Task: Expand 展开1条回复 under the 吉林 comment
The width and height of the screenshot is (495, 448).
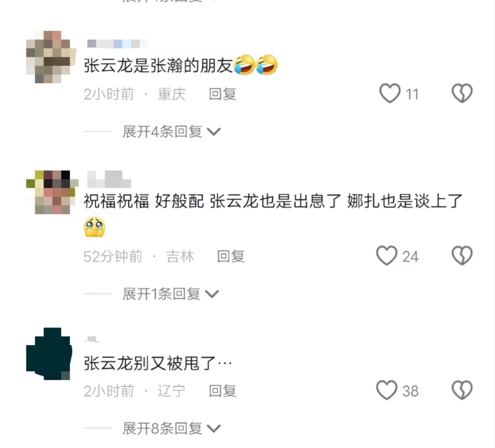Action: (170, 294)
